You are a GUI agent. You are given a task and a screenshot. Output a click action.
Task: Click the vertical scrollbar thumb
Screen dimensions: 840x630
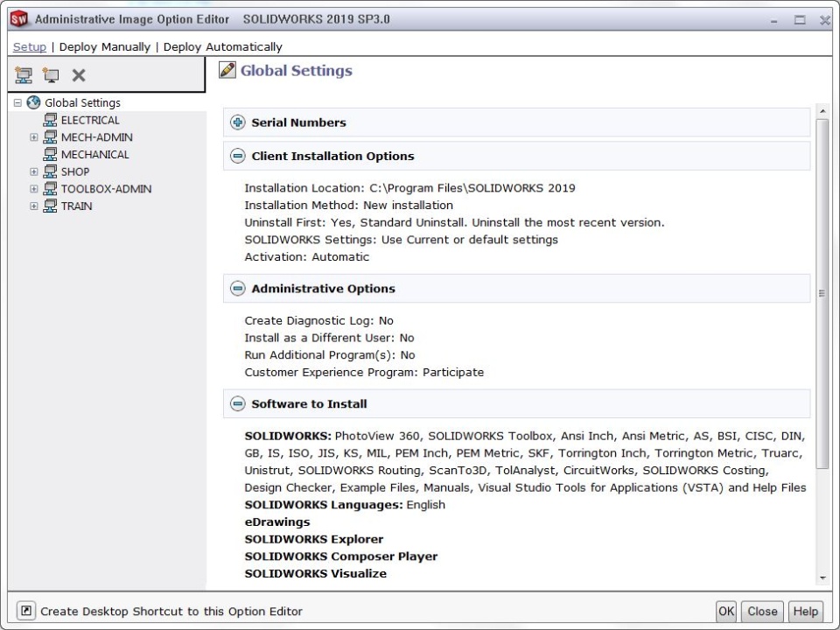click(822, 294)
